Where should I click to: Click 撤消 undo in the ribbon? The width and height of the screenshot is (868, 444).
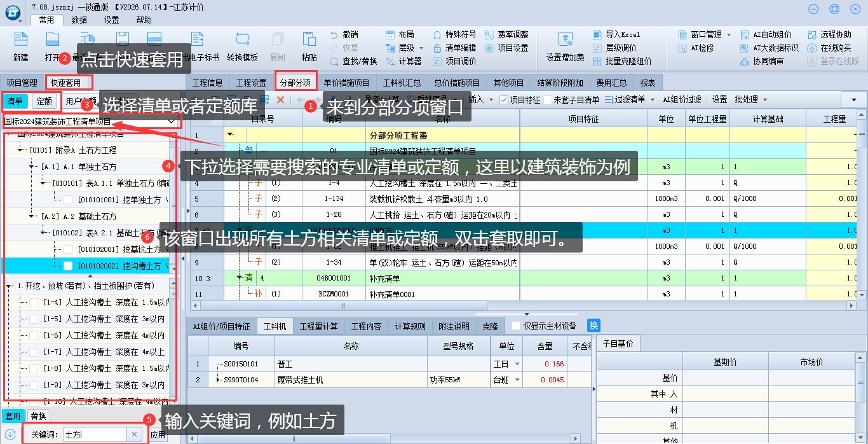(x=344, y=34)
